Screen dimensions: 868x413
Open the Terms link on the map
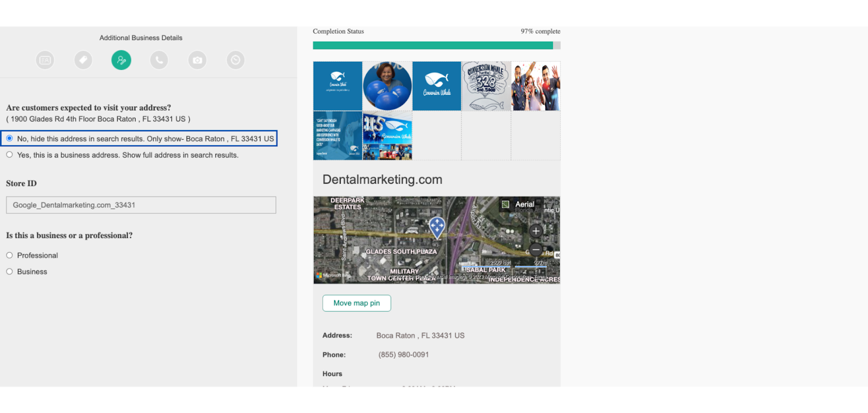click(540, 277)
